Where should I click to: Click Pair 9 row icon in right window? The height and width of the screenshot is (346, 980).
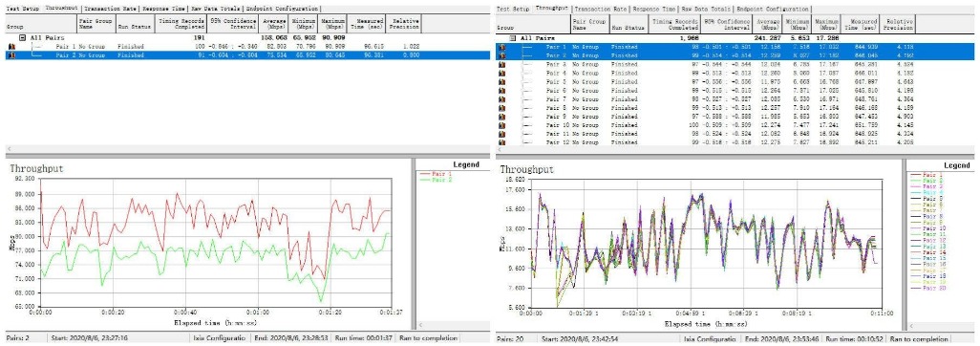(x=501, y=117)
